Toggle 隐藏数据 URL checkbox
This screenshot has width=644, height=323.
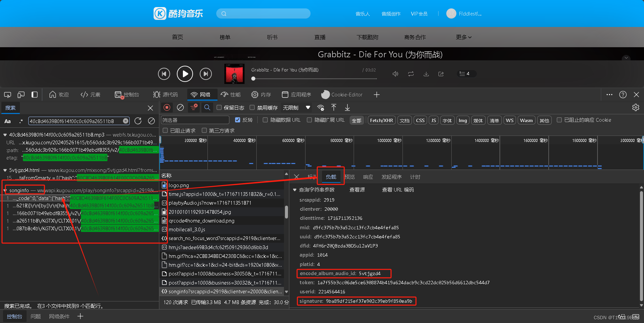click(x=265, y=120)
